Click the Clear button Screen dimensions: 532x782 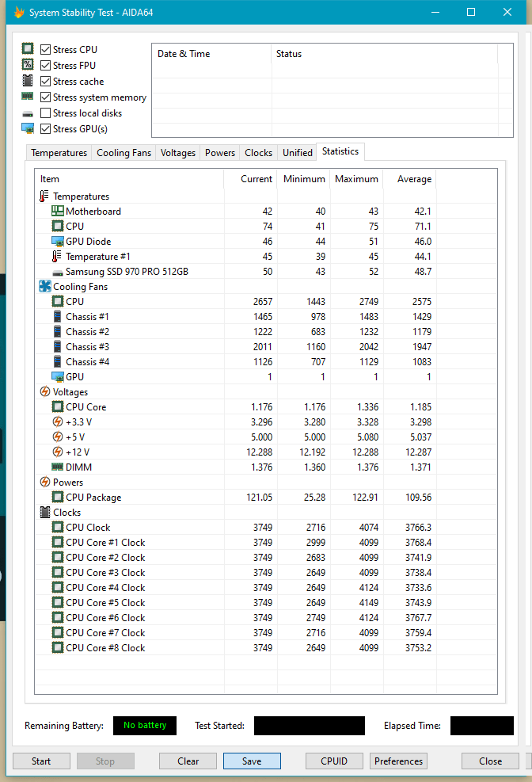[x=188, y=761]
